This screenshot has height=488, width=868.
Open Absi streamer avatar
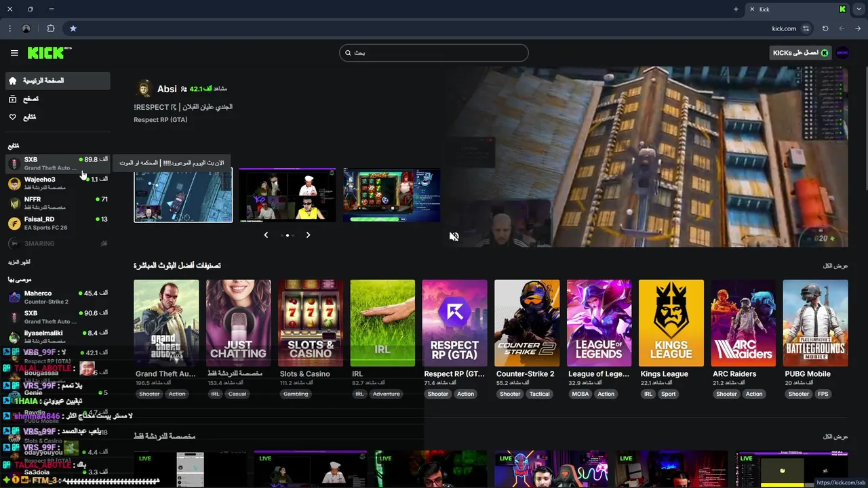144,89
